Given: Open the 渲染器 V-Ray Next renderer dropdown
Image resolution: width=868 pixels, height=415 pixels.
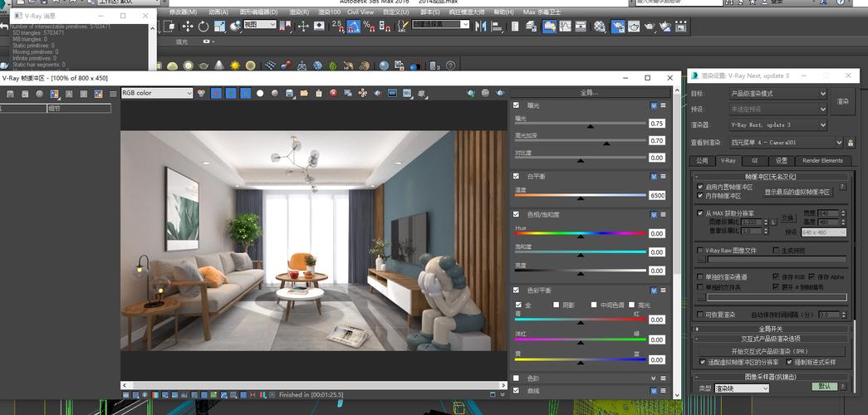Looking at the screenshot, I should tap(778, 125).
